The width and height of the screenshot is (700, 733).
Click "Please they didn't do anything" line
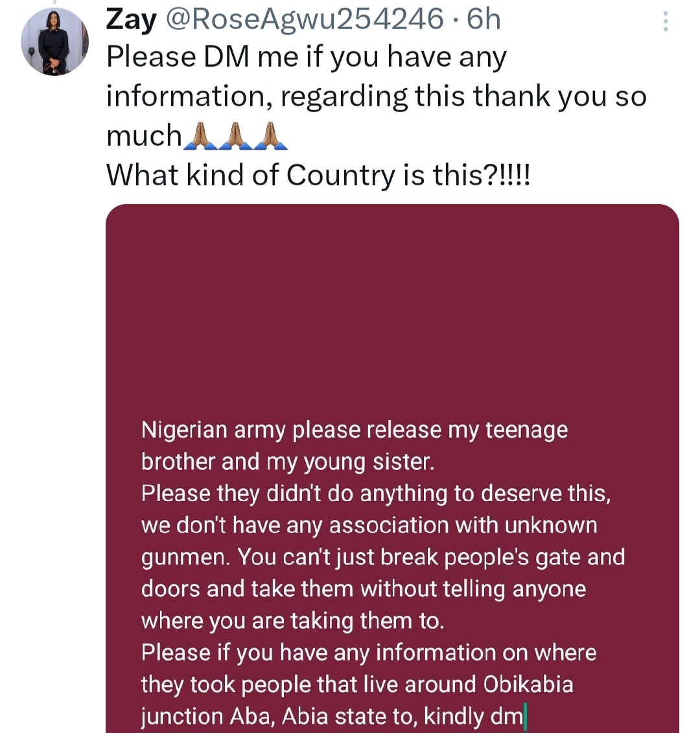pos(376,494)
